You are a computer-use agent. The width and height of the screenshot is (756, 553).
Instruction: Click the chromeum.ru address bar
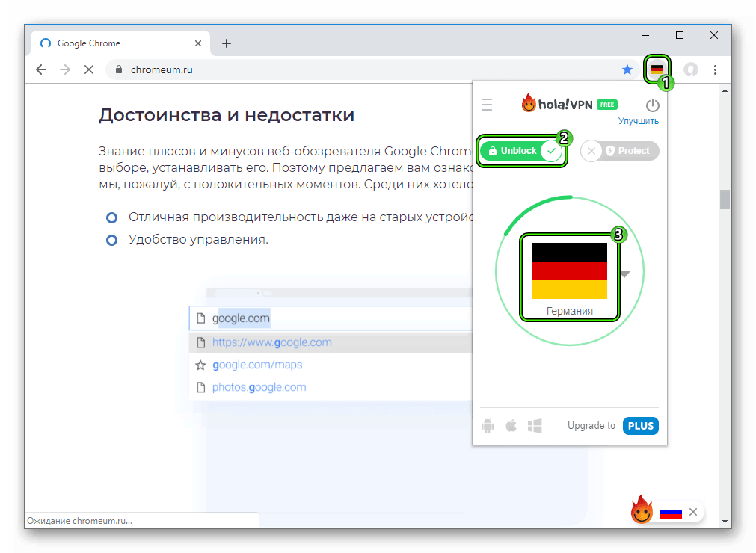click(x=371, y=69)
